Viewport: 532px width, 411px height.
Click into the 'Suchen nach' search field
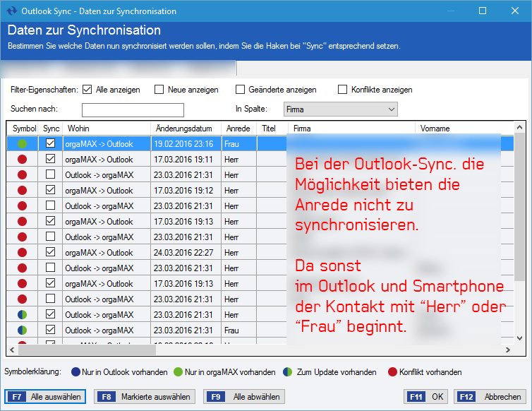pyautogui.click(x=133, y=110)
